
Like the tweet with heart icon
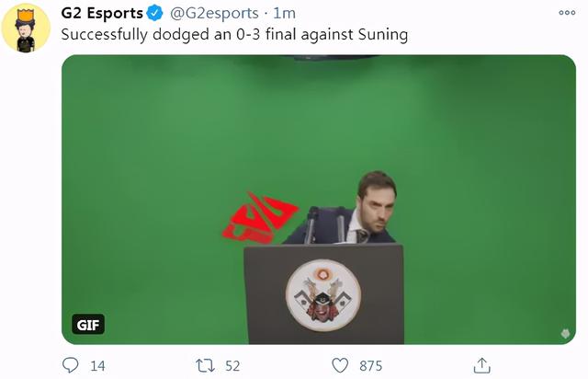coord(340,365)
